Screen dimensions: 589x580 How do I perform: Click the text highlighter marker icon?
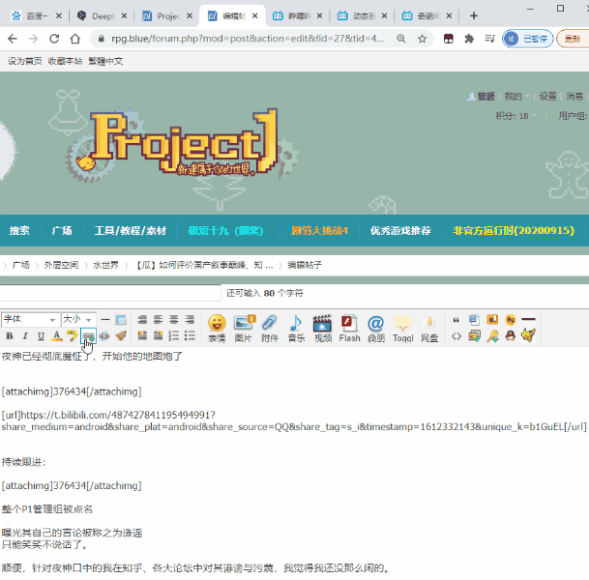pyautogui.click(x=72, y=336)
